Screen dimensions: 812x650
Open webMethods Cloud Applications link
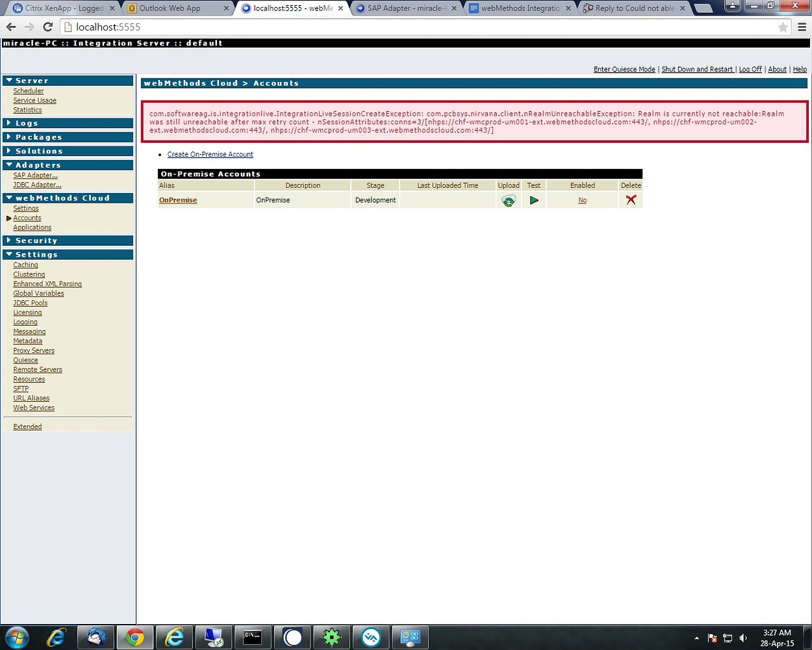coord(32,227)
